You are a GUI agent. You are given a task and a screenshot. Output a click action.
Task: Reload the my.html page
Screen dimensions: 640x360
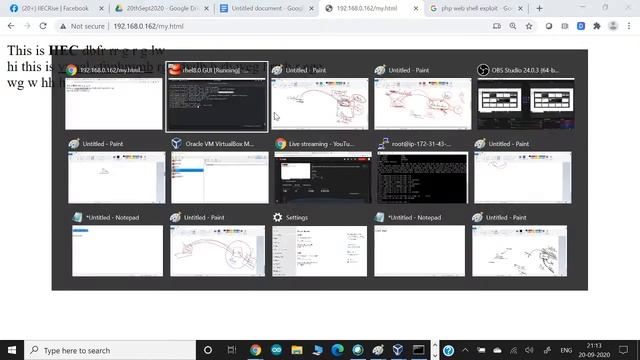click(43, 26)
